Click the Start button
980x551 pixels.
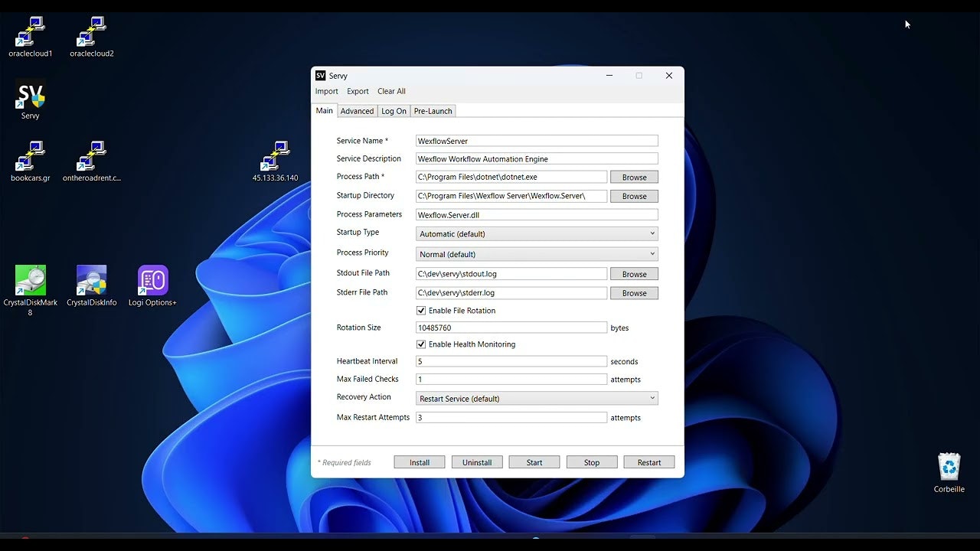[x=534, y=462]
